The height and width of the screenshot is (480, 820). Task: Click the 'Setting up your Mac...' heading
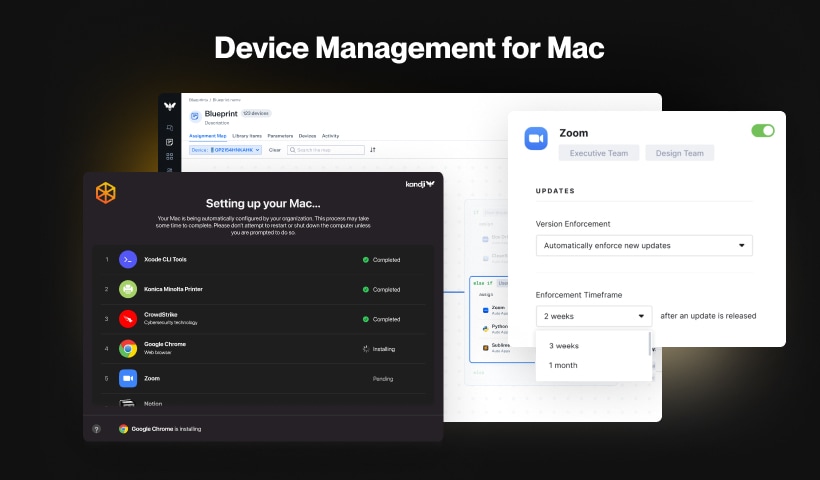click(x=263, y=203)
